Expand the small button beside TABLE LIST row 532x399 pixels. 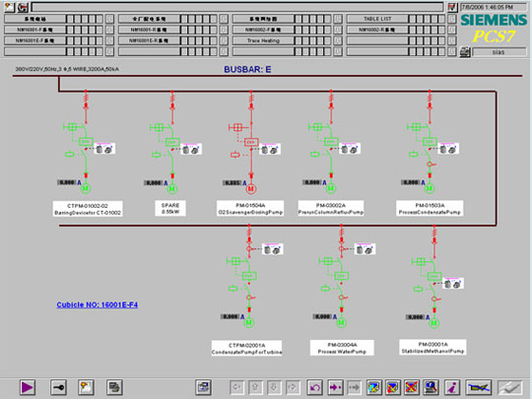coord(451,19)
